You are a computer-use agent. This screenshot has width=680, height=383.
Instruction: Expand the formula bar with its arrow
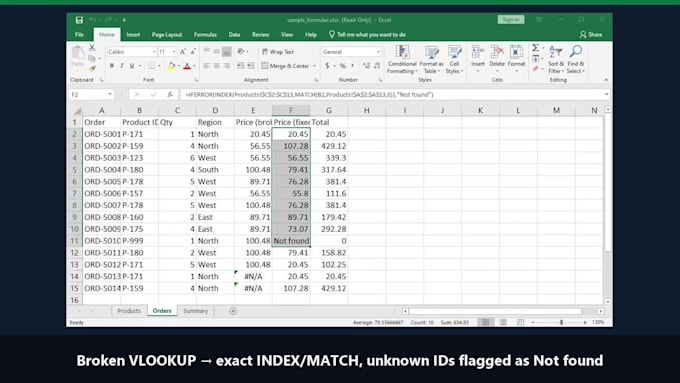pyautogui.click(x=606, y=95)
